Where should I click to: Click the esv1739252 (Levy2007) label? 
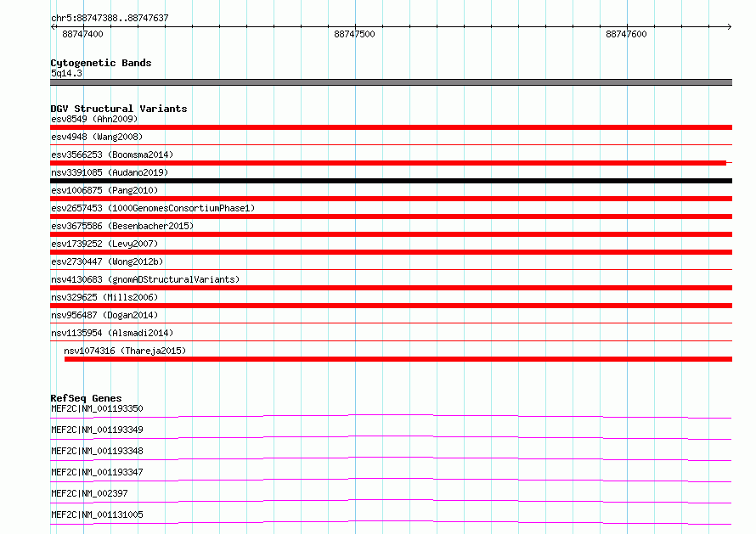(x=104, y=244)
